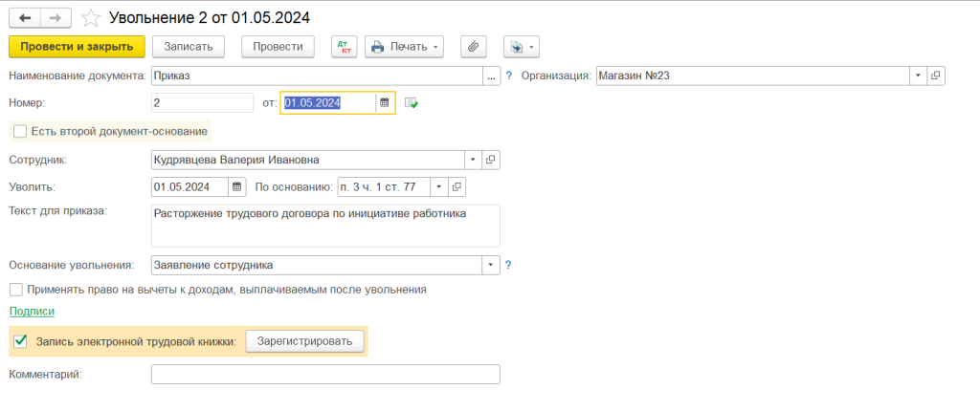Toggle Применять право на вычеты checkbox
The image size is (980, 412).
click(16, 289)
